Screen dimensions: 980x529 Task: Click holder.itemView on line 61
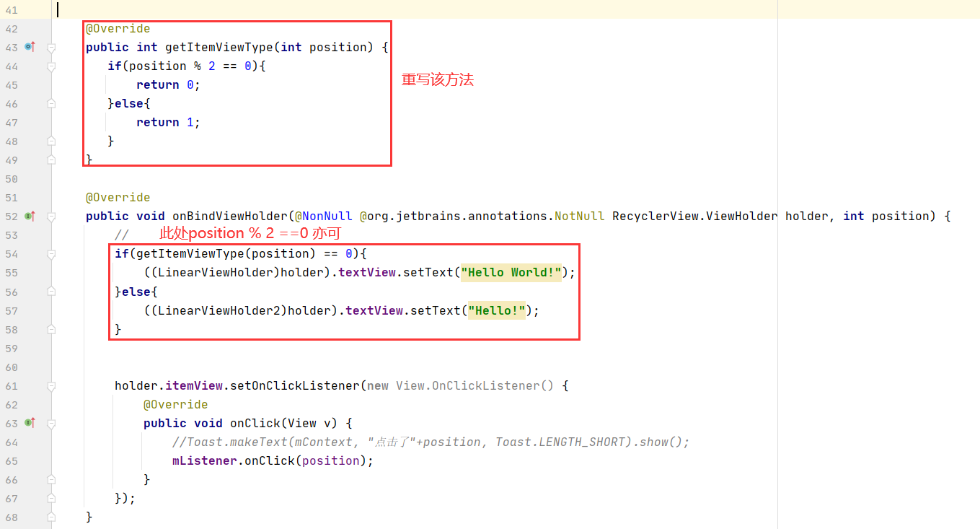pos(169,386)
